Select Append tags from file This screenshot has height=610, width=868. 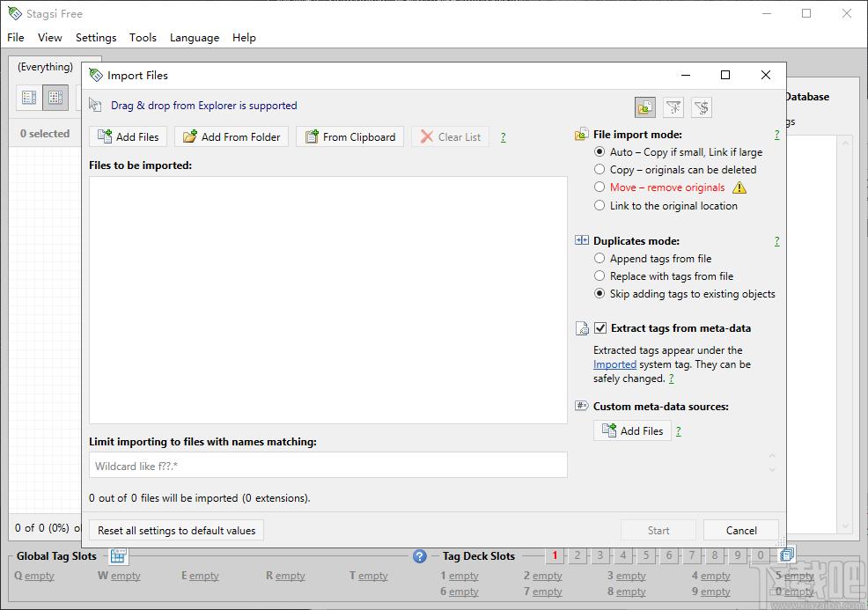tap(654, 258)
